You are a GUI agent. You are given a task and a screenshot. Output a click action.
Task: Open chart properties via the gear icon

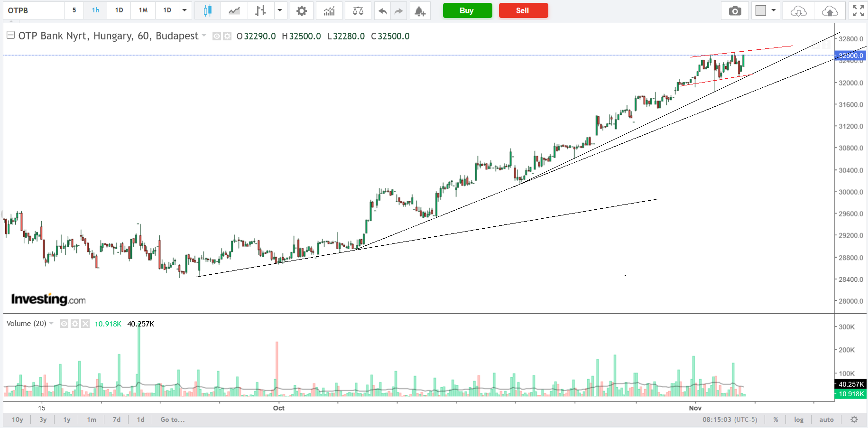pos(302,10)
